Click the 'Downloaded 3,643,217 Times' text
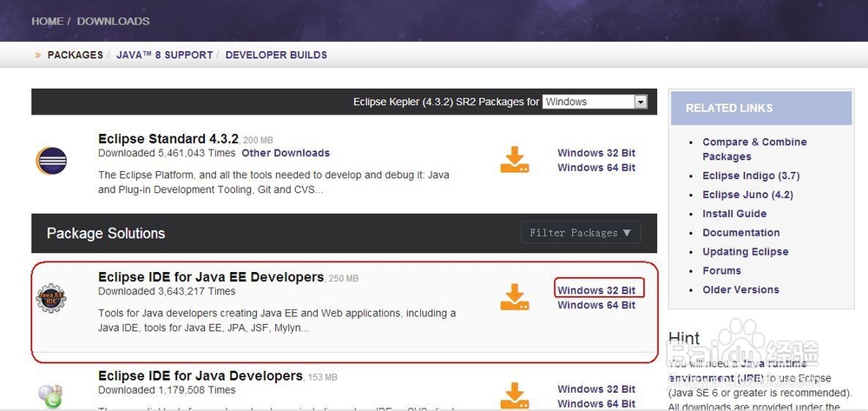The image size is (868, 411). click(167, 291)
